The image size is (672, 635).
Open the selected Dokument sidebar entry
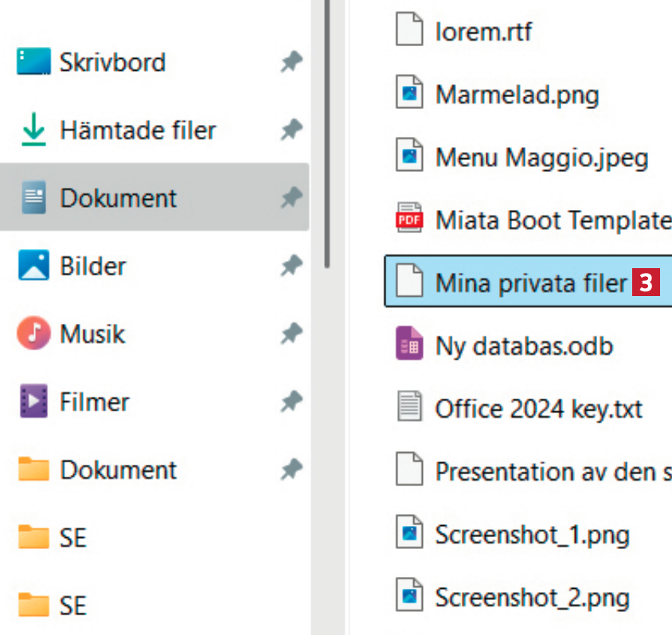click(x=118, y=198)
